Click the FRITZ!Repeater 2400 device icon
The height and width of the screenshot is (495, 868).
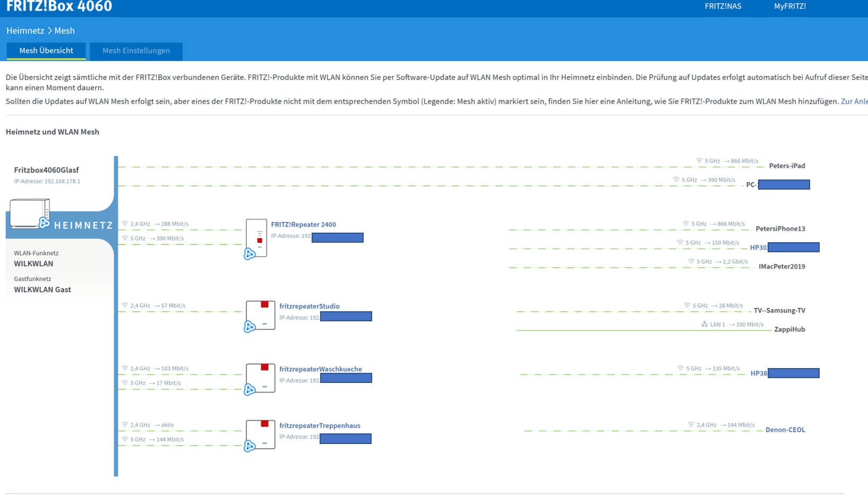tap(256, 238)
